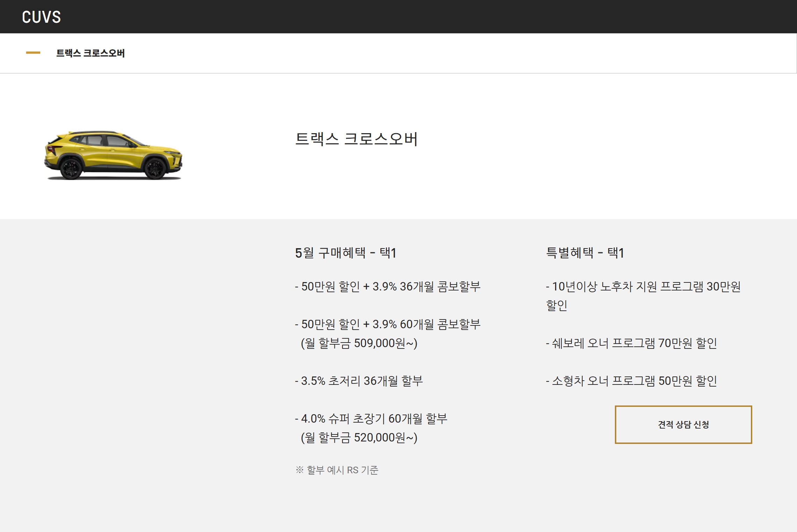Click the 월 할부금 520,000원 text
The width and height of the screenshot is (797, 532).
pyautogui.click(x=359, y=438)
